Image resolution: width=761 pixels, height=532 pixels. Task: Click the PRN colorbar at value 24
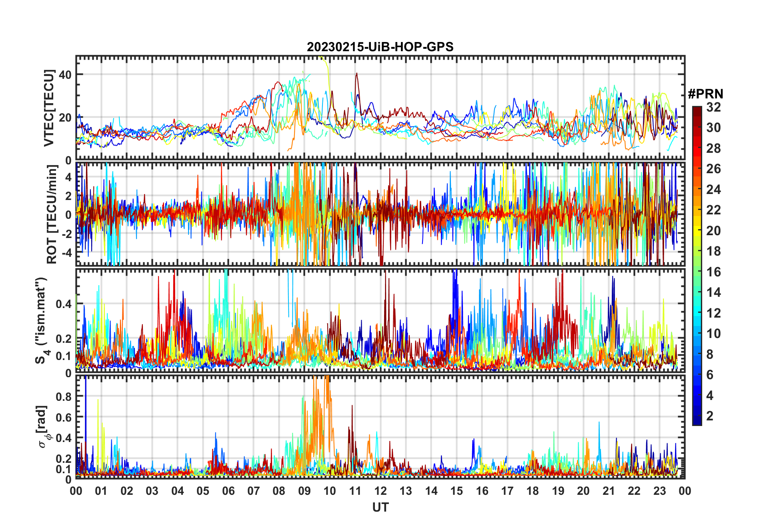(x=697, y=190)
